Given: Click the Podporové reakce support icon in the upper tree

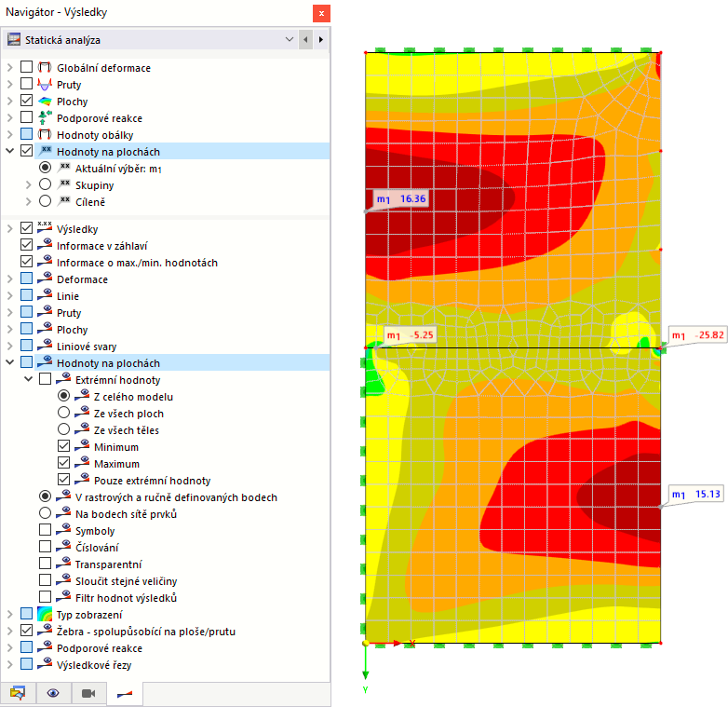Looking at the screenshot, I should (x=45, y=118).
